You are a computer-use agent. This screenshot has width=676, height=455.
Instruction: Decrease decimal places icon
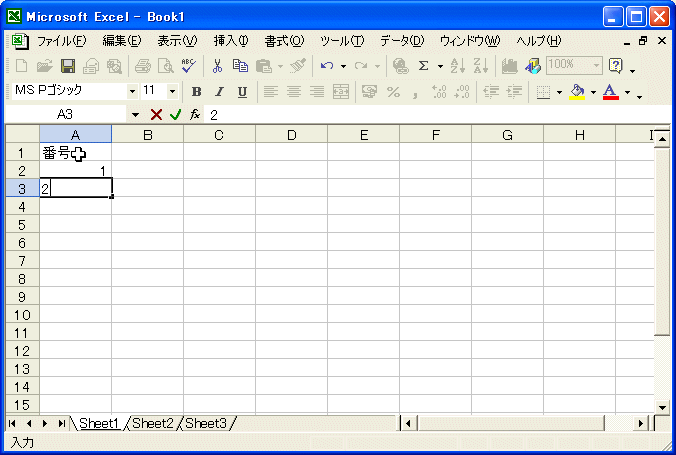[x=462, y=91]
